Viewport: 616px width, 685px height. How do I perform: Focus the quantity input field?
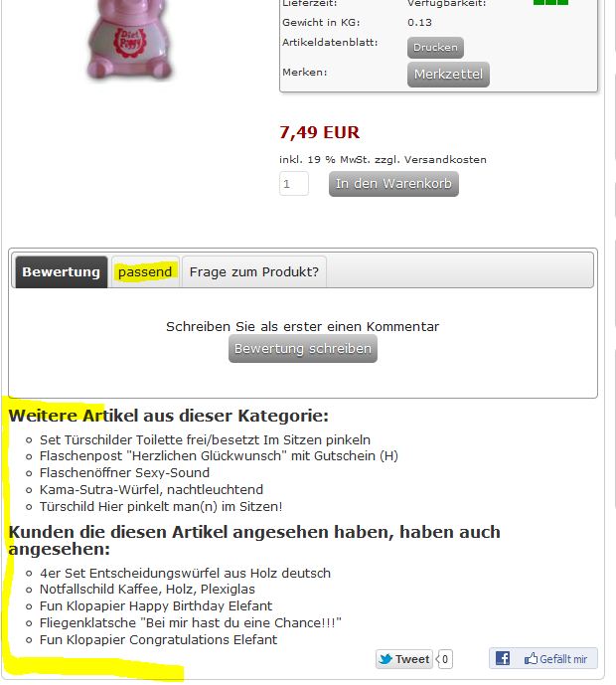(x=294, y=184)
